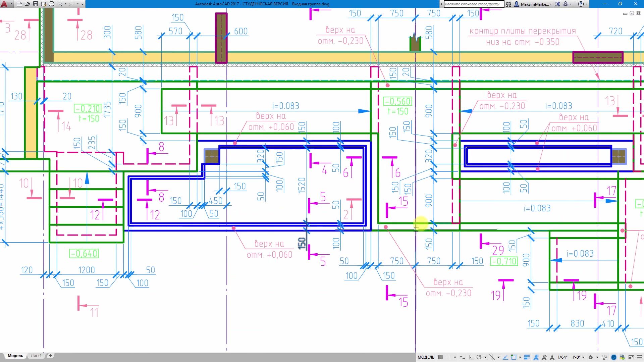Toggle Lineweight display in status bar
Viewport: 644px width, 362px height.
click(527, 357)
